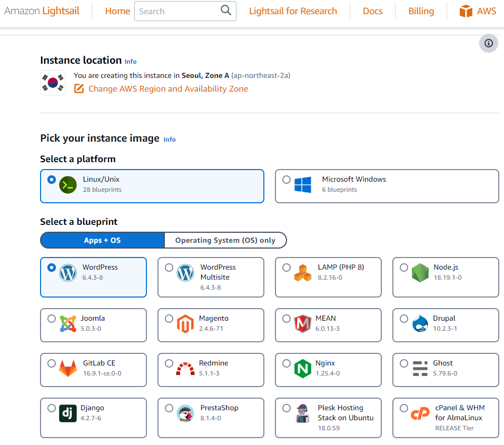
Task: Click the GitLab version 16.9.1-ce.0-0 text
Action: 102,373
